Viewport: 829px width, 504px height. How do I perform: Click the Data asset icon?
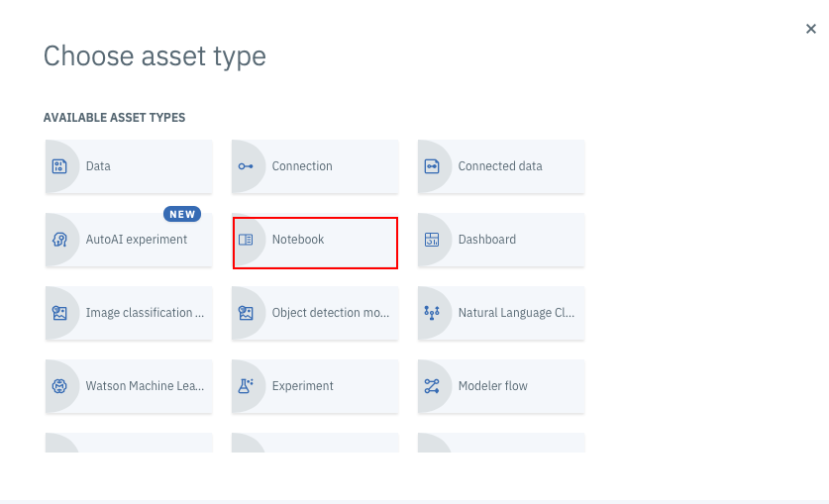point(59,166)
